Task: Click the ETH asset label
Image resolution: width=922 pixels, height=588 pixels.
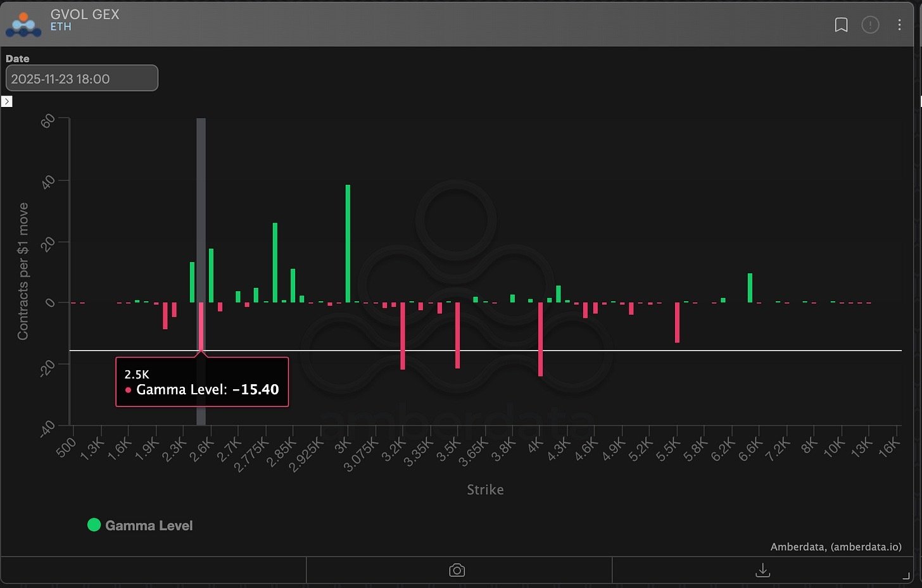Action: pyautogui.click(x=61, y=27)
